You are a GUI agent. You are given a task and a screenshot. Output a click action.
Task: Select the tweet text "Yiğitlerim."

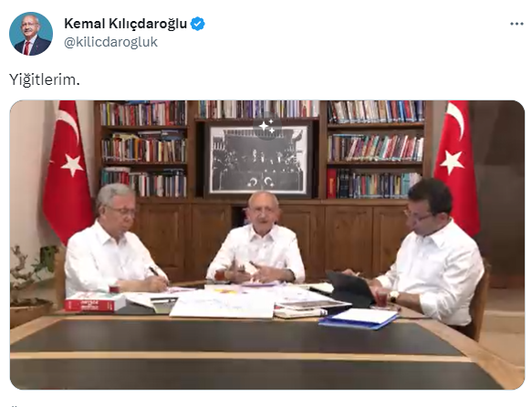click(x=45, y=80)
